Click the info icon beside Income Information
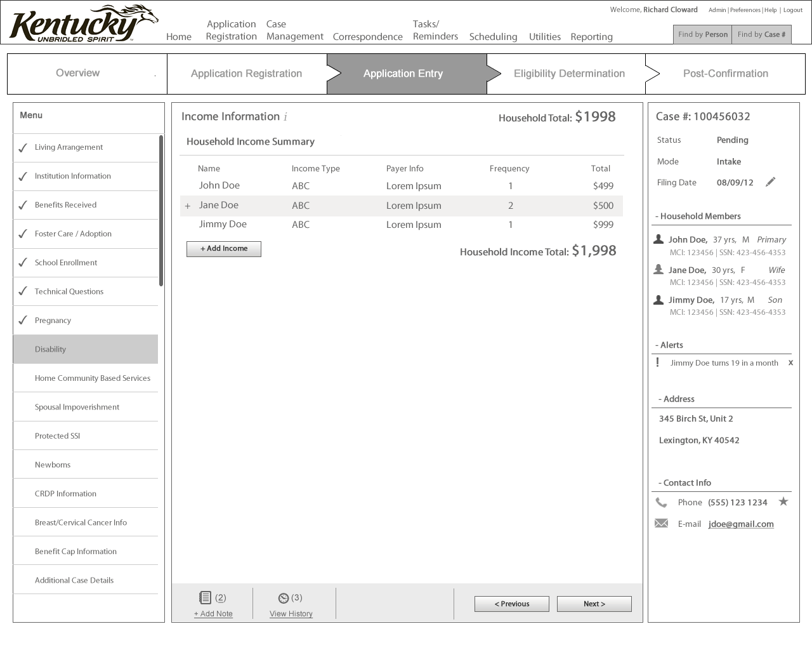Image resolution: width=812 pixels, height=650 pixels. pos(285,117)
